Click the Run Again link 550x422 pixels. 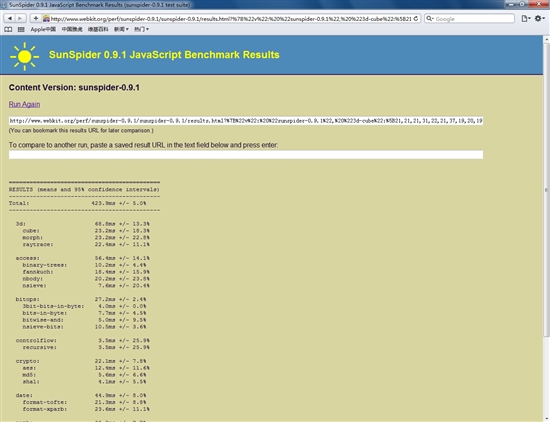click(x=24, y=104)
